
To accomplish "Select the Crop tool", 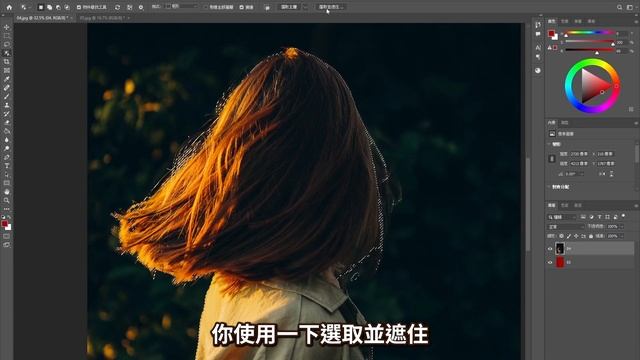I will pos(7,62).
